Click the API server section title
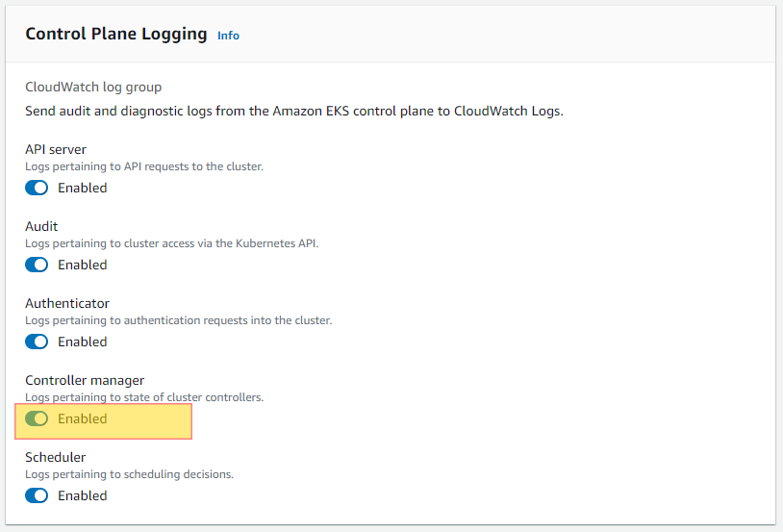The image size is (783, 532). pyautogui.click(x=56, y=149)
